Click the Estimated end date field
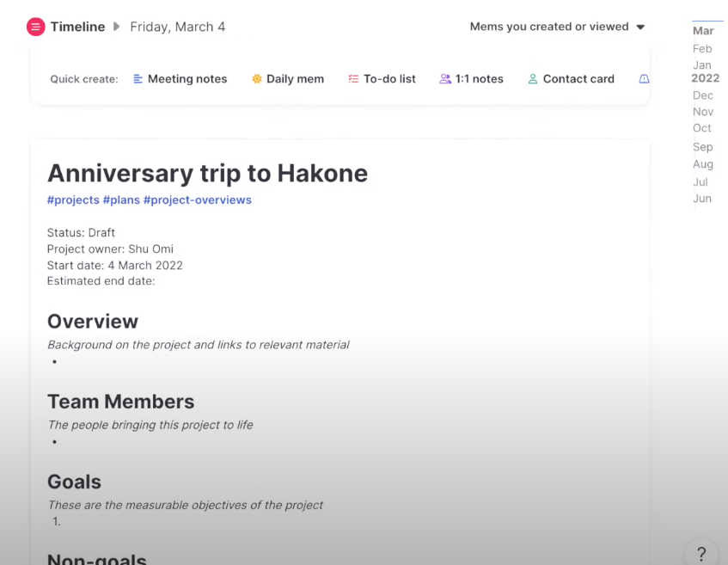The image size is (728, 565). point(101,280)
